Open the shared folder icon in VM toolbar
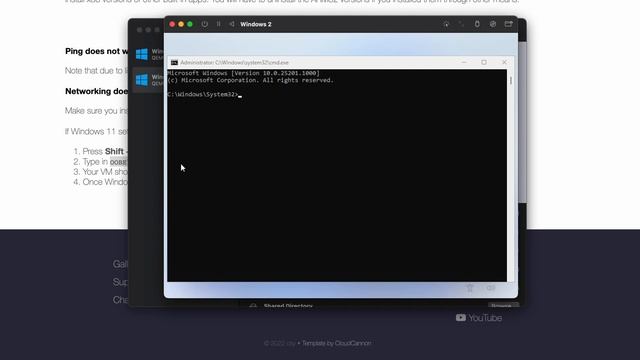This screenshot has height=360, width=640. click(x=508, y=24)
